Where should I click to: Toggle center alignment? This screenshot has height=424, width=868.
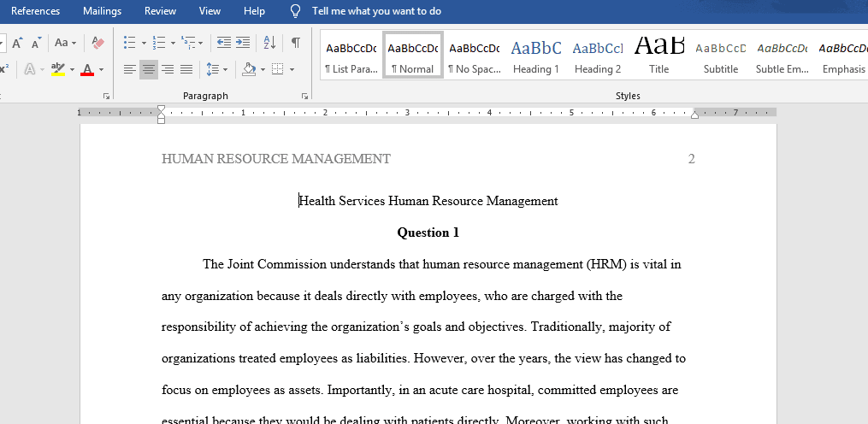pyautogui.click(x=148, y=70)
